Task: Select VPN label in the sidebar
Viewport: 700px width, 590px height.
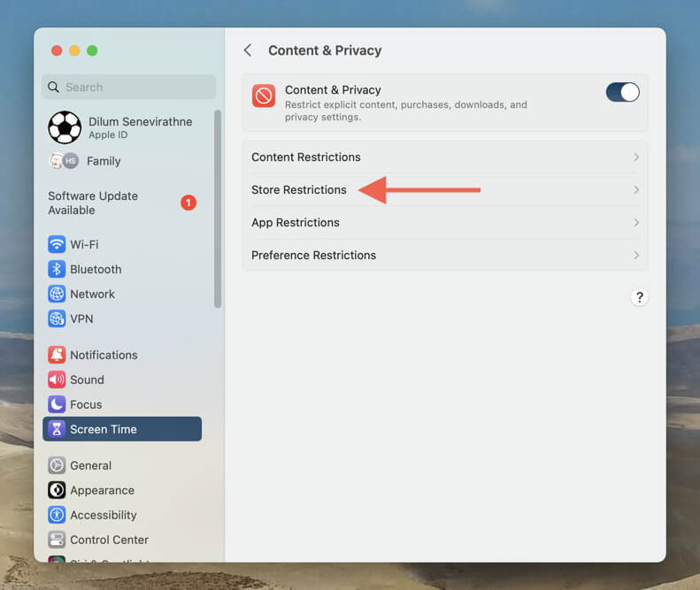Action: click(x=81, y=318)
